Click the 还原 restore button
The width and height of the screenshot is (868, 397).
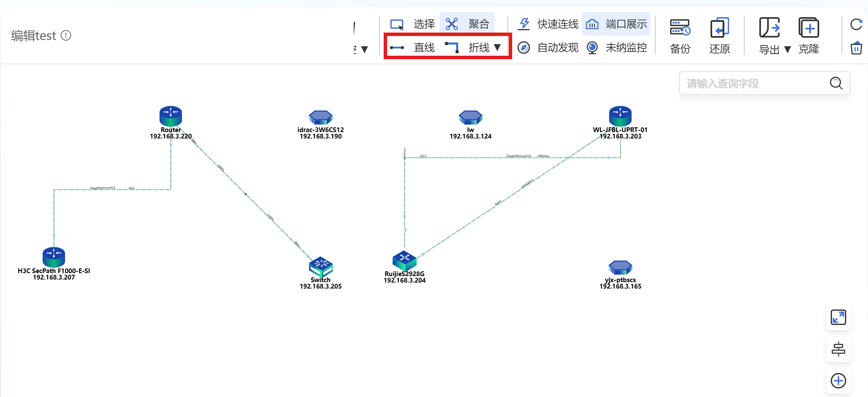pyautogui.click(x=719, y=36)
